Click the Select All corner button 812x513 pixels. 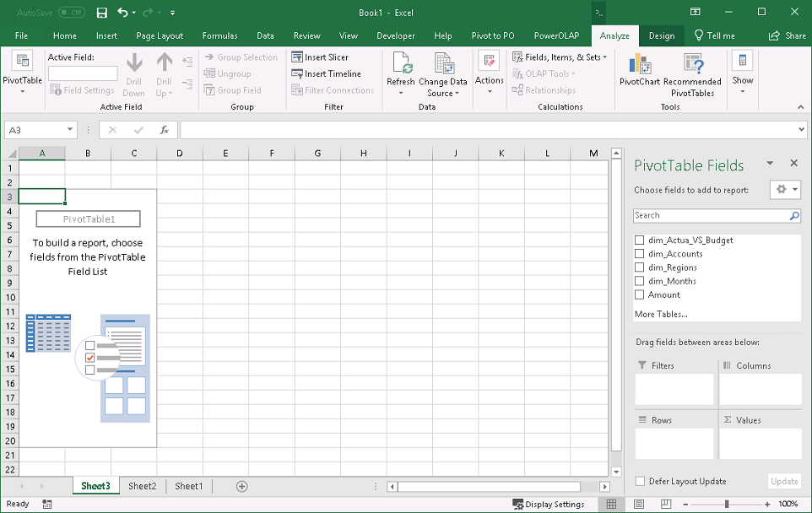click(11, 154)
